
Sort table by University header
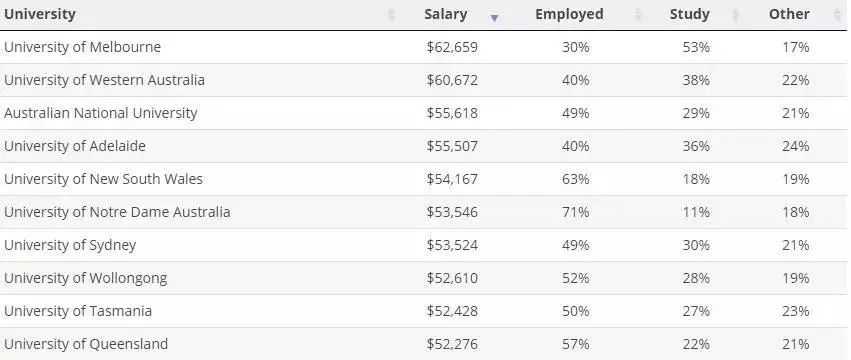coord(40,14)
